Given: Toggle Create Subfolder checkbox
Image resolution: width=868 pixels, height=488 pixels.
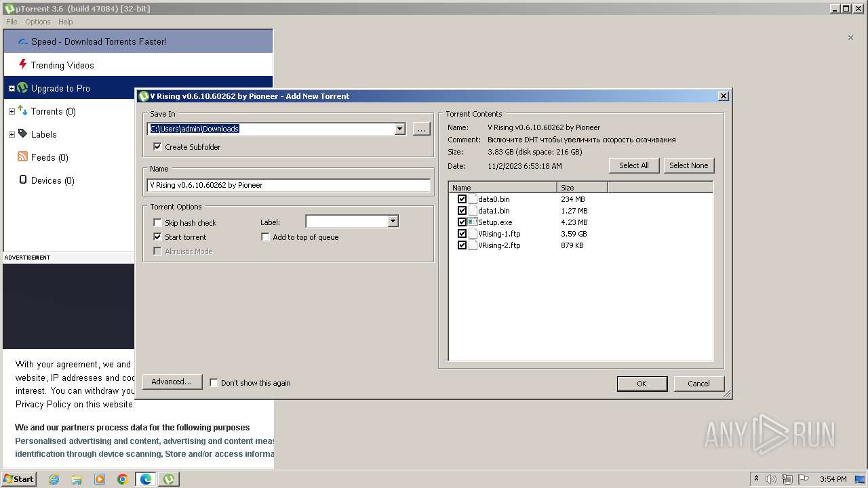Looking at the screenshot, I should click(x=157, y=146).
